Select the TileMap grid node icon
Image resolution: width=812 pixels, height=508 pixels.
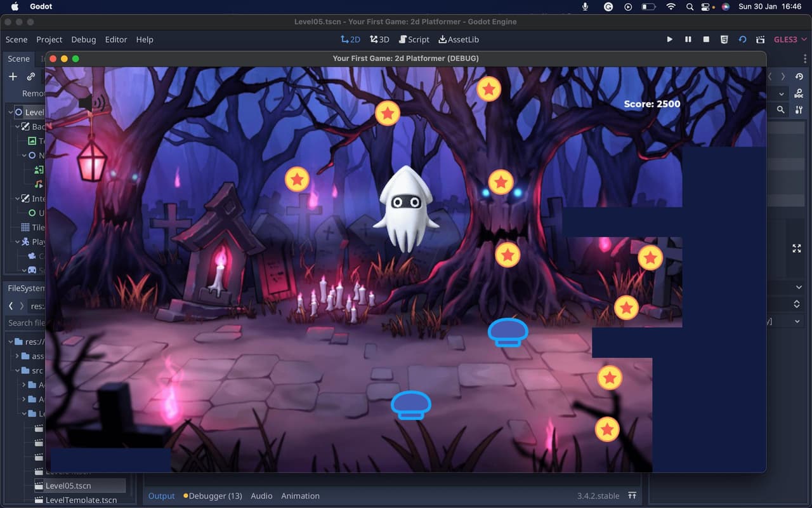(x=25, y=227)
